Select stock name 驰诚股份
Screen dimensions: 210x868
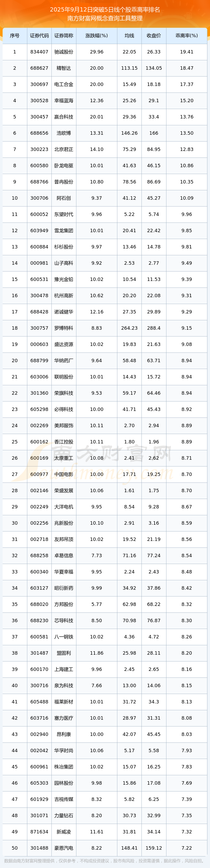pos(64,52)
